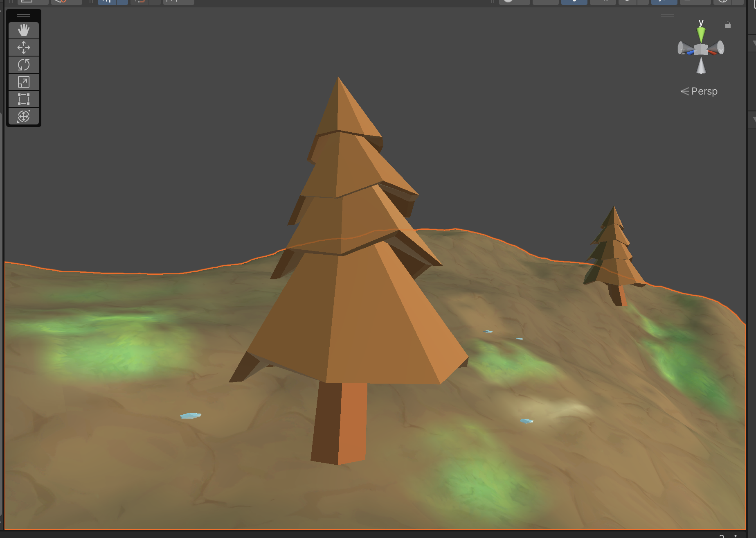The height and width of the screenshot is (538, 756).
Task: Choose the Scale tool
Action: click(x=24, y=82)
